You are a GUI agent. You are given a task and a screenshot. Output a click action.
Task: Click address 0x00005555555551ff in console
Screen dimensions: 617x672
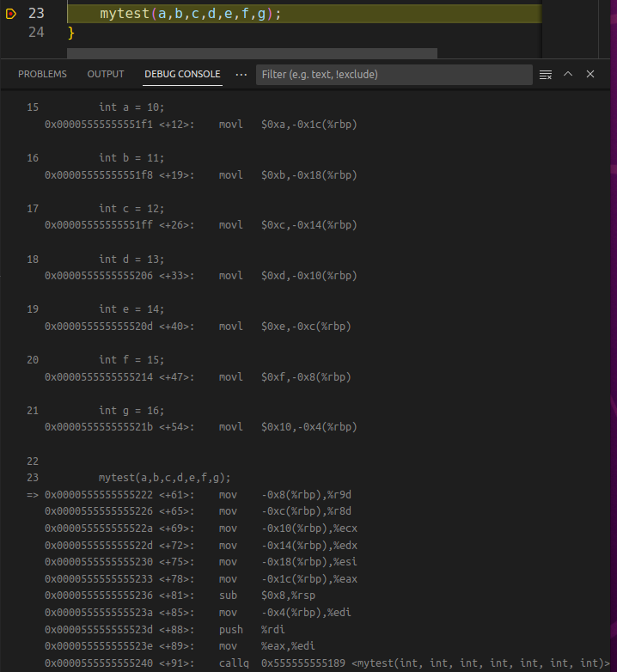point(99,225)
